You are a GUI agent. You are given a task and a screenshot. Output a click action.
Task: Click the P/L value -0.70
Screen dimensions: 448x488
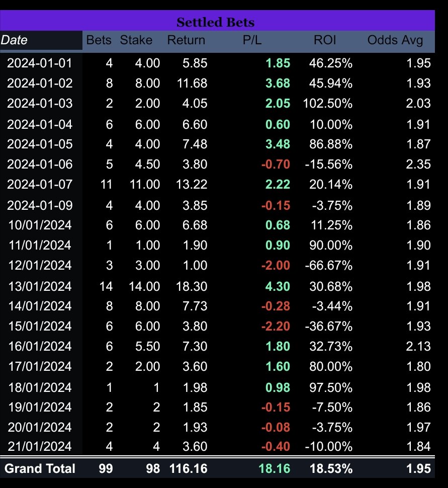click(x=276, y=165)
